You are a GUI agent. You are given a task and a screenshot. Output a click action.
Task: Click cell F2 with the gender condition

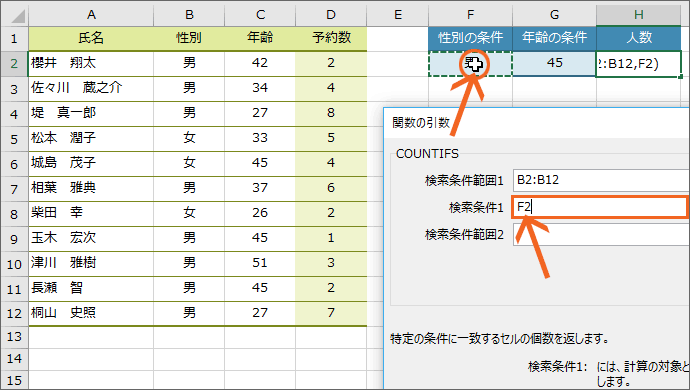[x=470, y=64]
